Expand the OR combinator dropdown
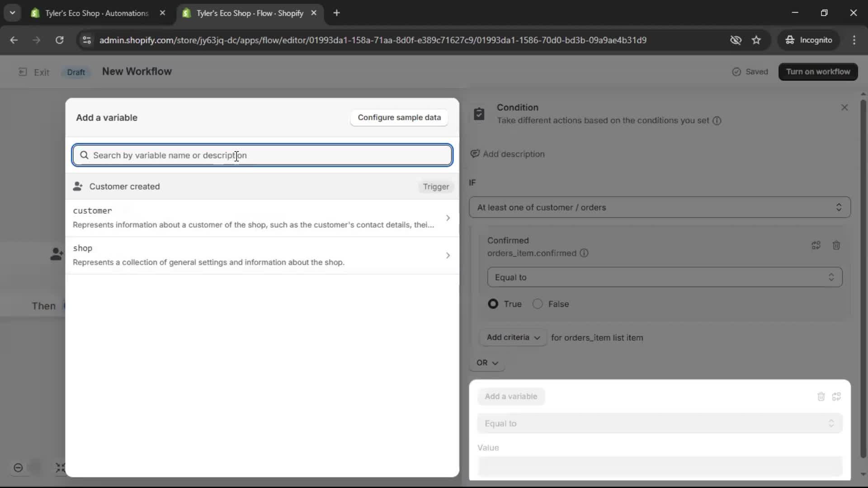Screen dimensions: 868x488 click(x=487, y=363)
